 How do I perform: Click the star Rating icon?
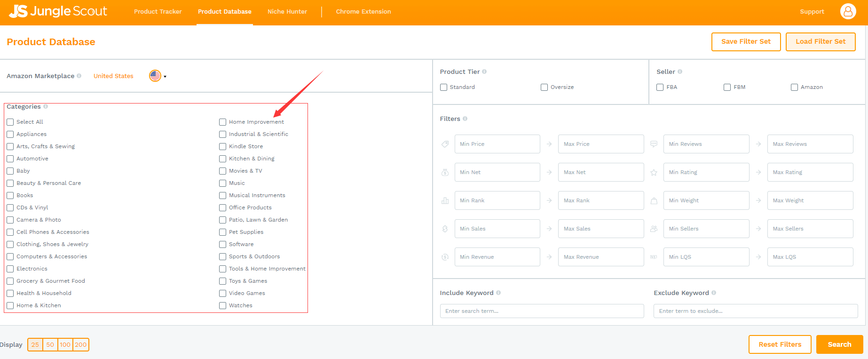tap(654, 172)
